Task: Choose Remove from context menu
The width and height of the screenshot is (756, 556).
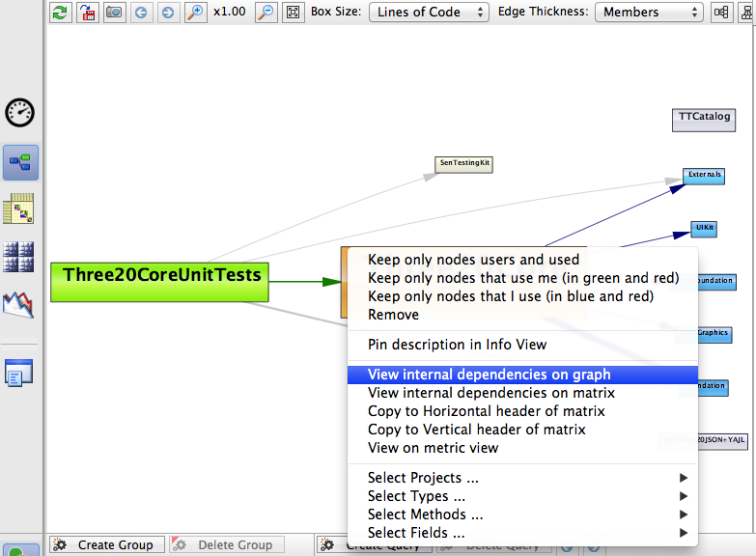Action: [x=522, y=315]
